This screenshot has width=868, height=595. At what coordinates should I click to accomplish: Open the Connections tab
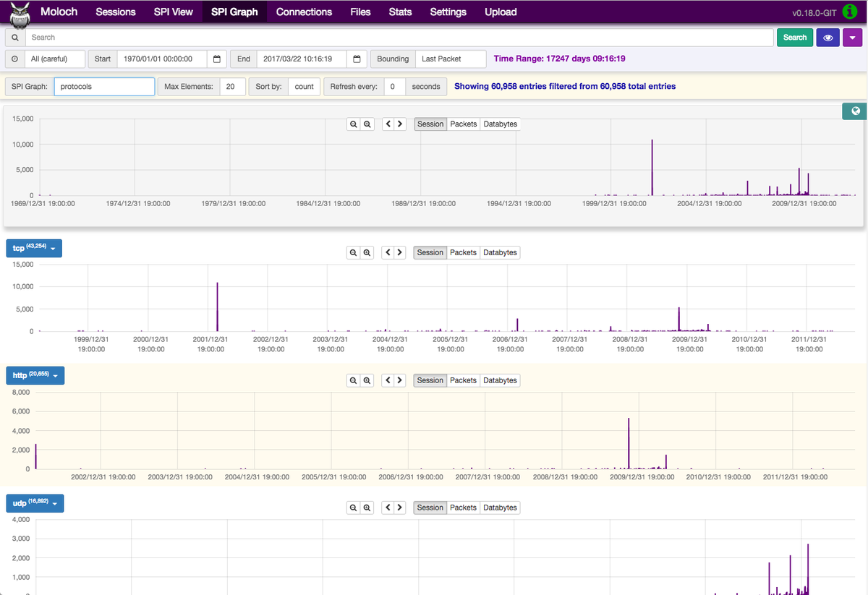pyautogui.click(x=304, y=12)
